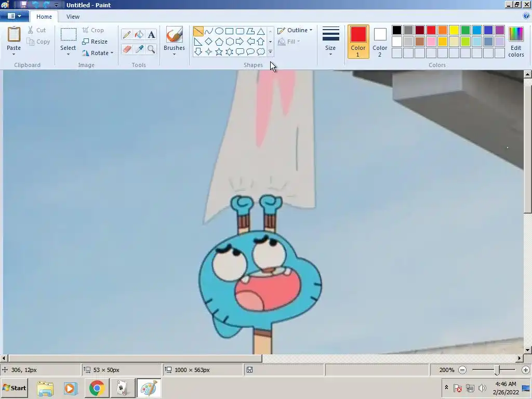Choose the Six-point star shape
532x399 pixels.
click(x=229, y=51)
